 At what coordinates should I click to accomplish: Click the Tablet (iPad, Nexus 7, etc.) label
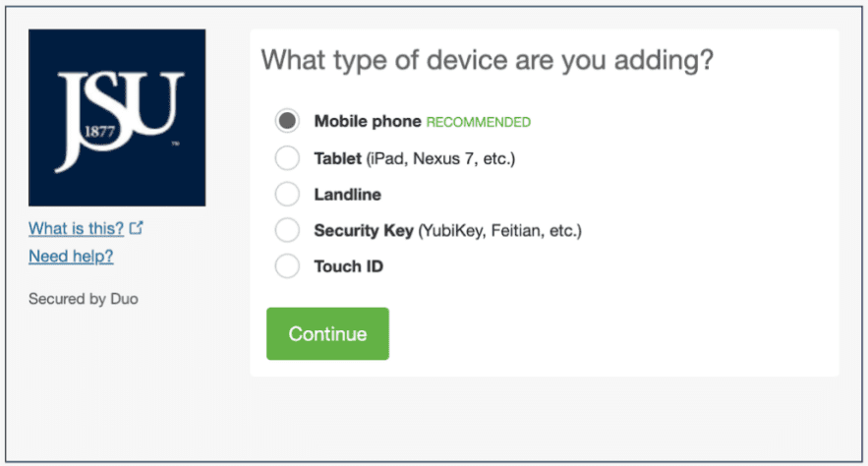(414, 158)
